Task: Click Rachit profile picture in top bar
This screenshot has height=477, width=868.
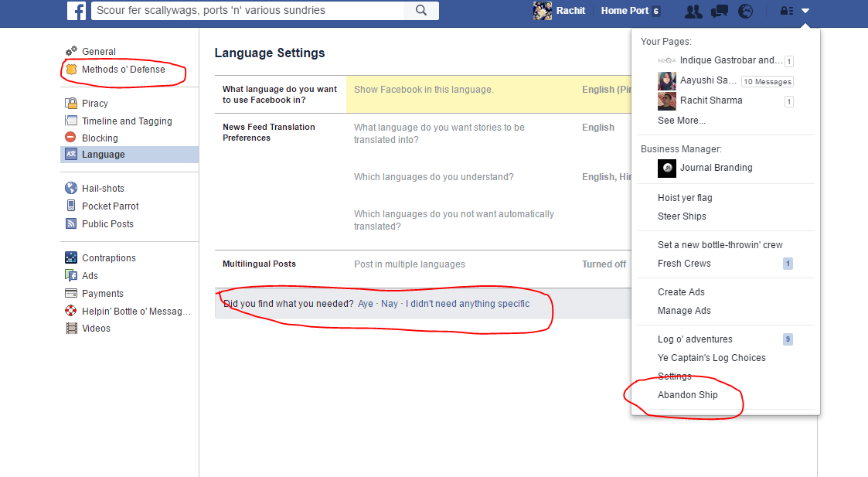Action: pos(543,11)
